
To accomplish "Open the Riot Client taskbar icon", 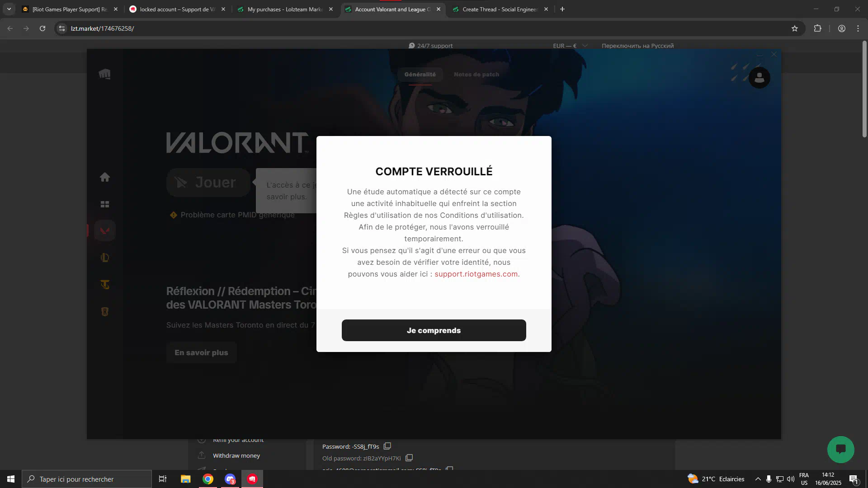I will pos(252,479).
